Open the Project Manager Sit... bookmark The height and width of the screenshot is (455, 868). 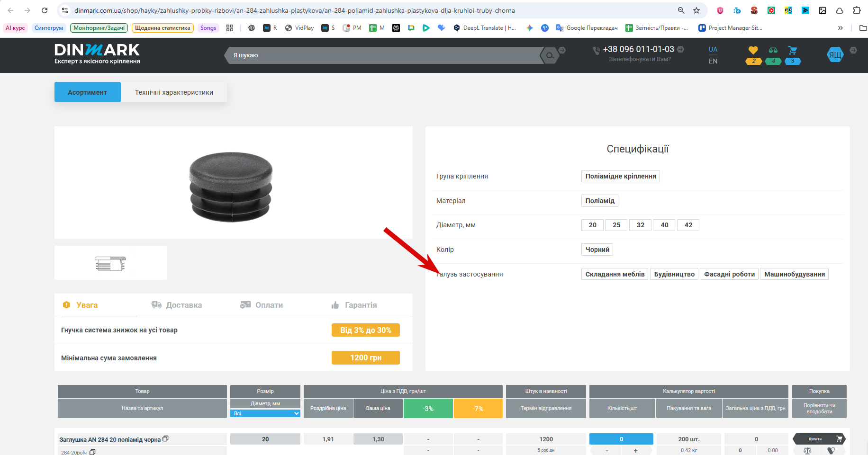click(730, 28)
